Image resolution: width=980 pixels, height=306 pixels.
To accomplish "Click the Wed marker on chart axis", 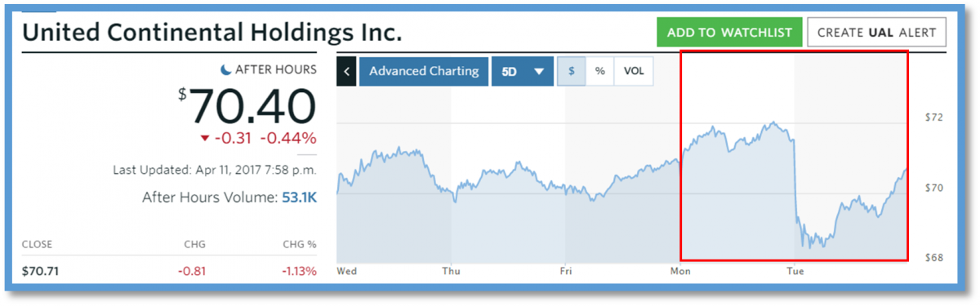I will tap(346, 269).
